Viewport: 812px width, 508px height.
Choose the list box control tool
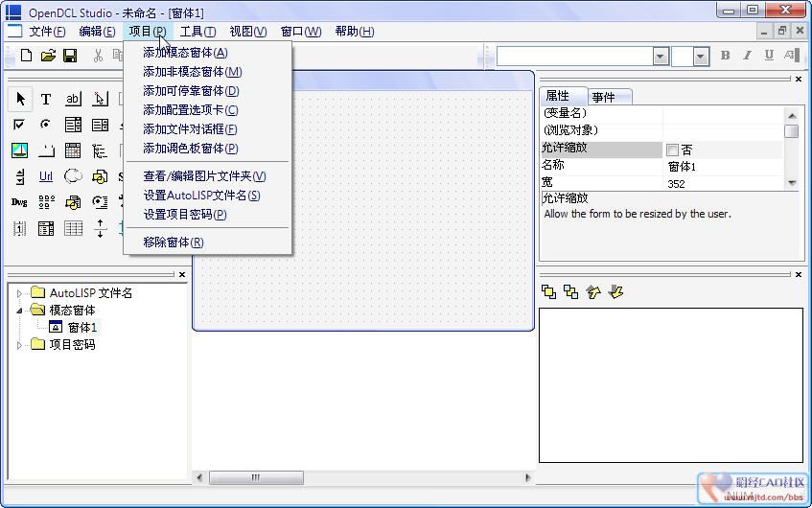click(100, 125)
